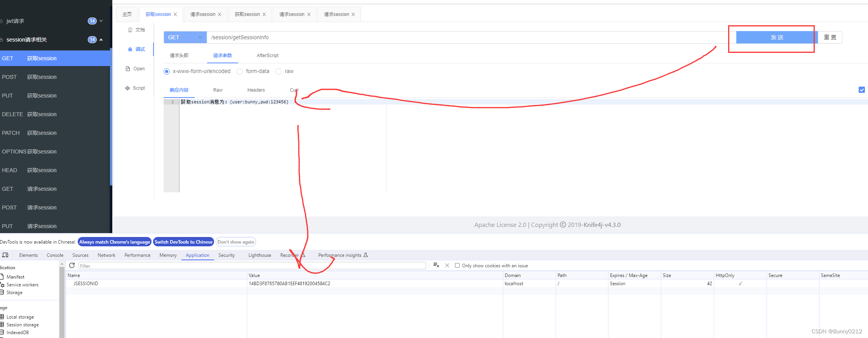Switch to the 请求头部 tab

[x=179, y=56]
